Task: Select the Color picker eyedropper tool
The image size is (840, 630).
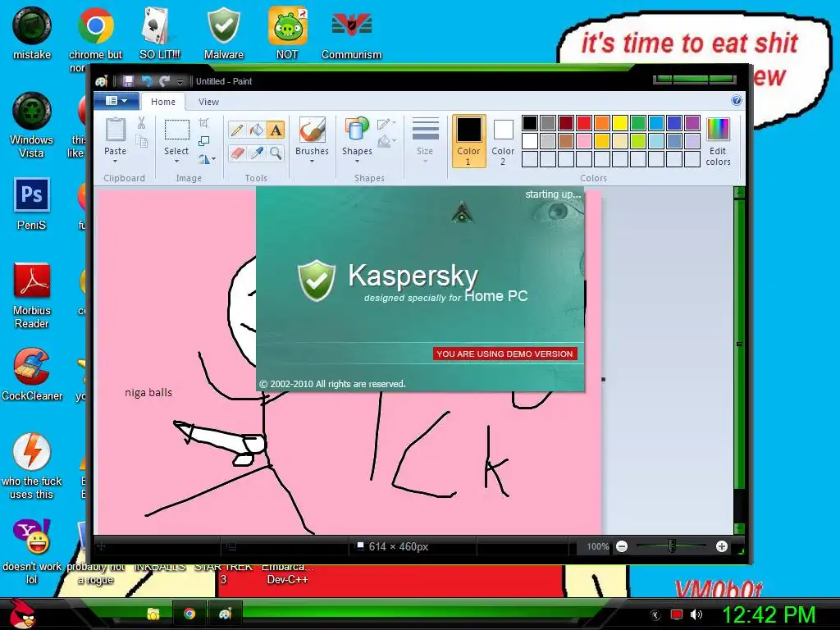Action: 257,153
